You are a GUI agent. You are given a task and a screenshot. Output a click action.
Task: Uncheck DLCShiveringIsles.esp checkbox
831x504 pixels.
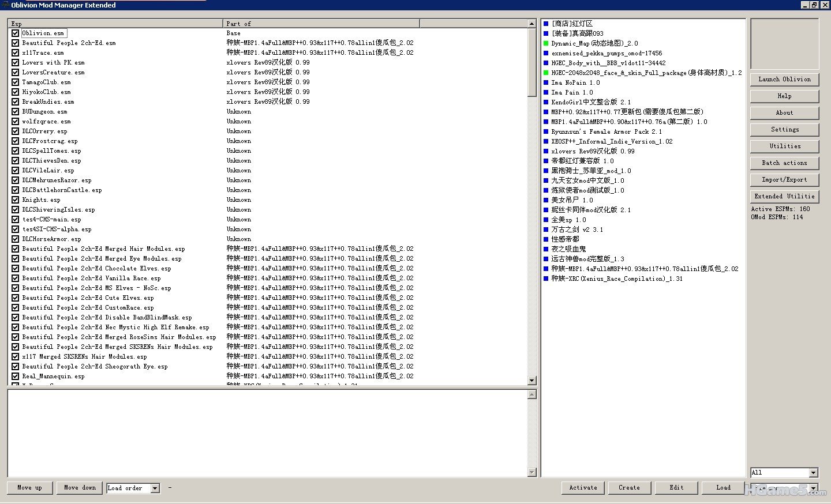tap(15, 210)
